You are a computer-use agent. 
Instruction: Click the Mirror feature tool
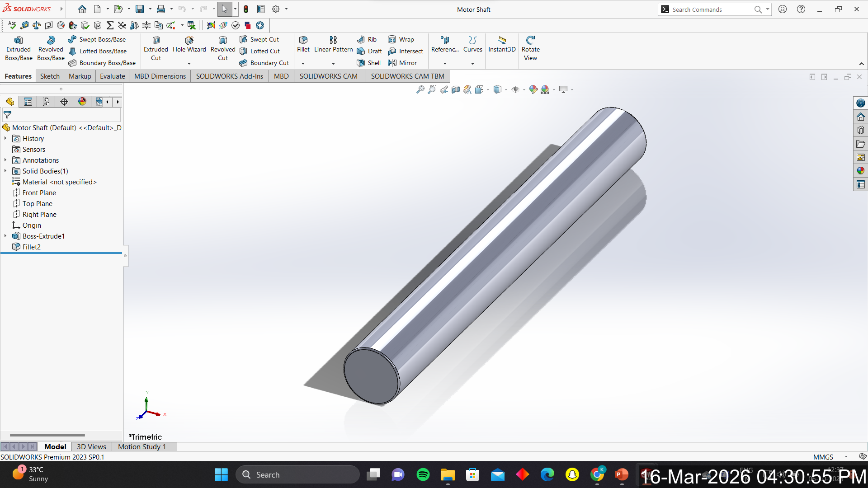click(402, 63)
